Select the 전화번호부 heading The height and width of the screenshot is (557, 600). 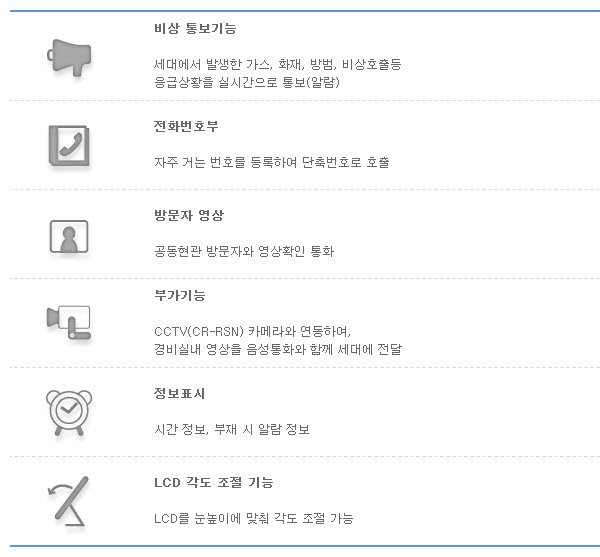coord(186,126)
